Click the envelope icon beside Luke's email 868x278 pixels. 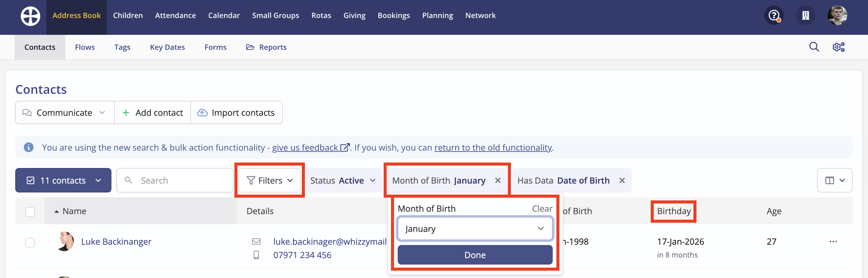[x=256, y=242]
